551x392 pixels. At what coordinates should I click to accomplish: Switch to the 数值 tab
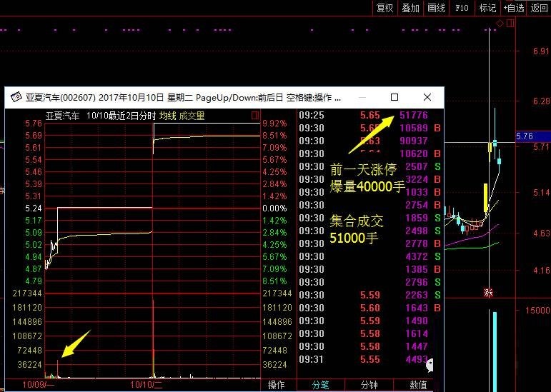click(x=419, y=385)
